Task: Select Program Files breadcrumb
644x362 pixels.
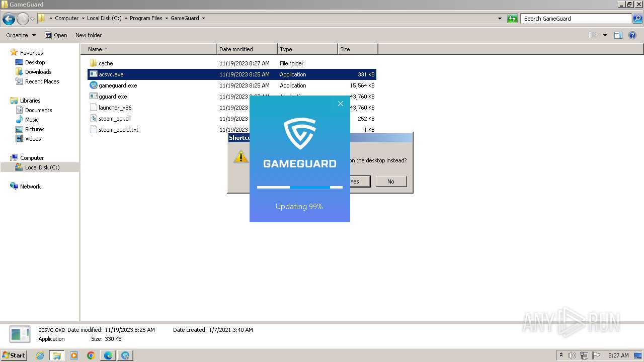Action: (x=146, y=18)
